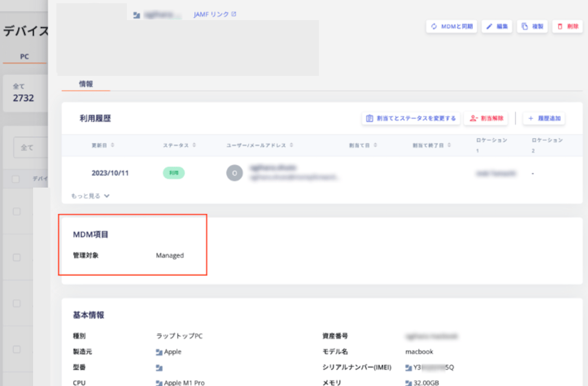The height and width of the screenshot is (386, 588).
Task: Open the 全て filter field in background list
Action: (x=31, y=147)
